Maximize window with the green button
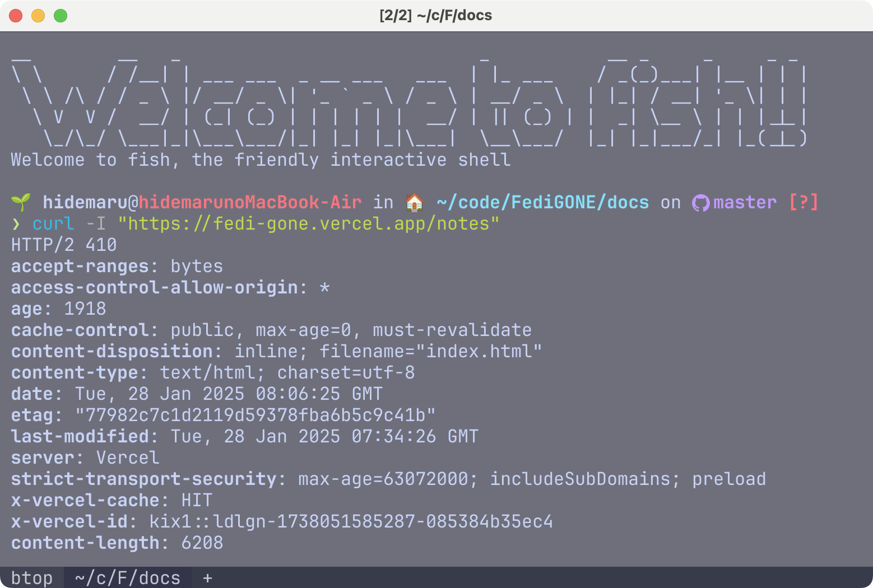Image resolution: width=873 pixels, height=588 pixels. pos(61,16)
